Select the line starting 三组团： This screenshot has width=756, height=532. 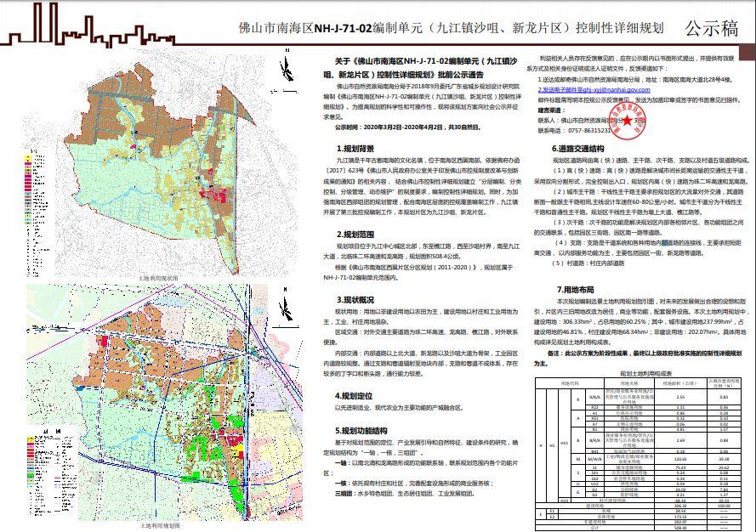click(405, 494)
